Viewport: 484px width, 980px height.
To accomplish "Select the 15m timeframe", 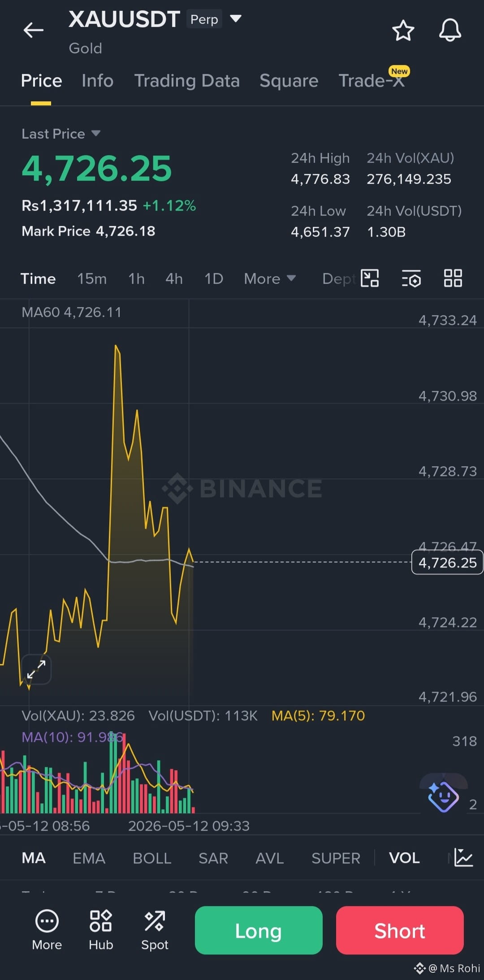I will pos(92,279).
